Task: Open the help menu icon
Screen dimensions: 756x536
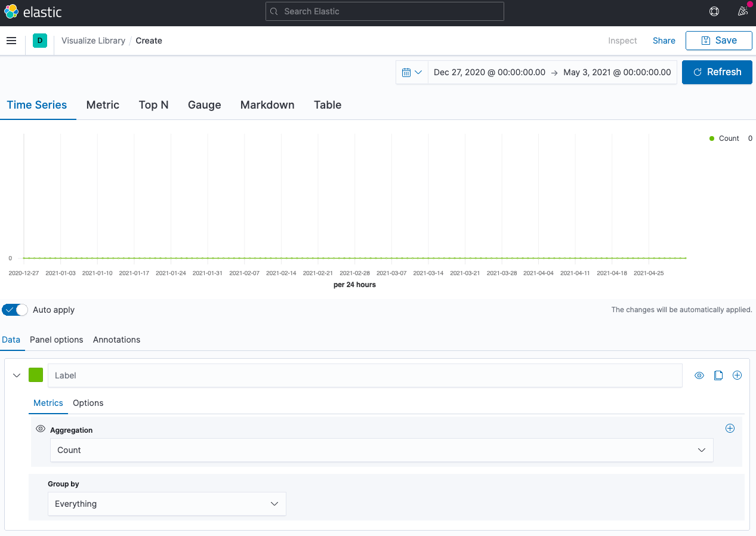Action: pos(714,11)
